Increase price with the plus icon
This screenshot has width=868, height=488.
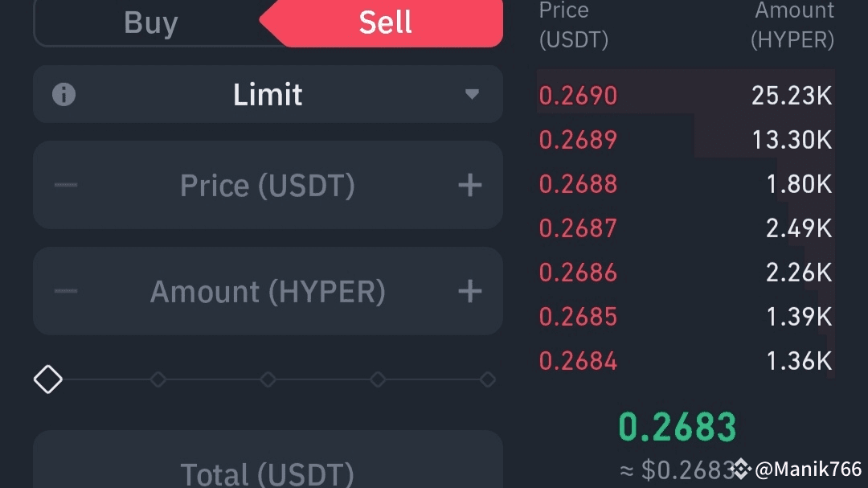(469, 186)
